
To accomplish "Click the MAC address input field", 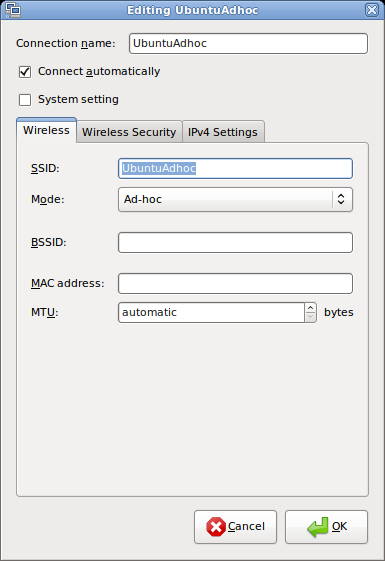I will (235, 284).
